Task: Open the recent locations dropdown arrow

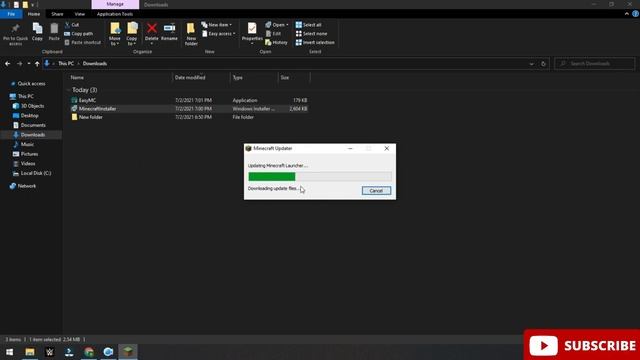Action: (29, 64)
